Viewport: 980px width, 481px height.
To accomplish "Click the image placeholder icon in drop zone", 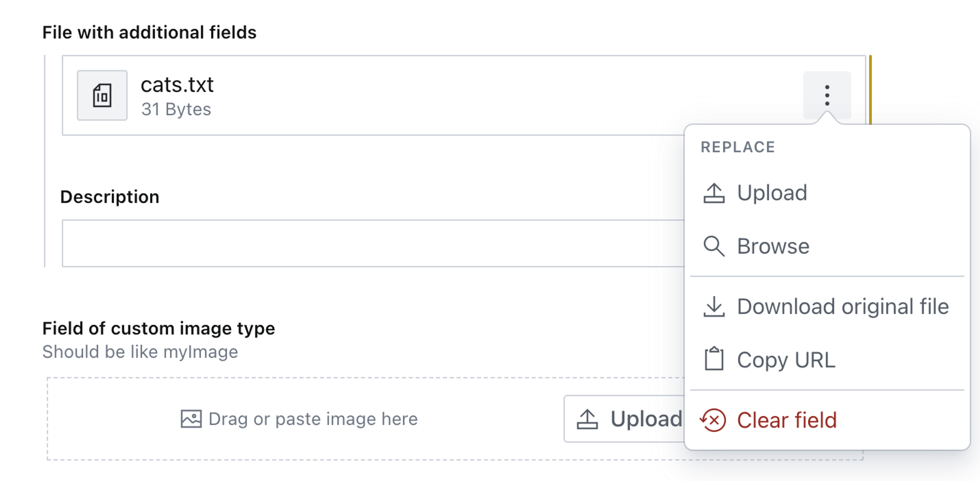I will coord(191,418).
